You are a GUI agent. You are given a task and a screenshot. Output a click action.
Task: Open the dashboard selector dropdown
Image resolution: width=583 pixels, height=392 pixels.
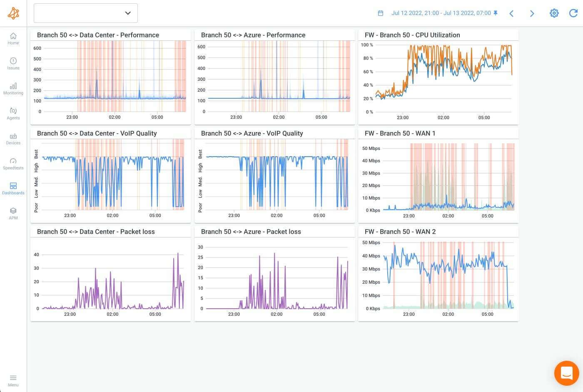[85, 13]
